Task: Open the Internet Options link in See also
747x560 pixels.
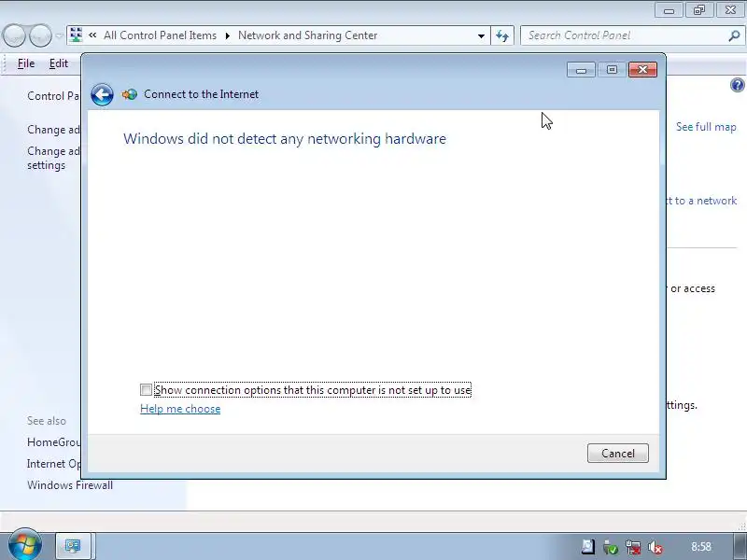Action: [53, 463]
